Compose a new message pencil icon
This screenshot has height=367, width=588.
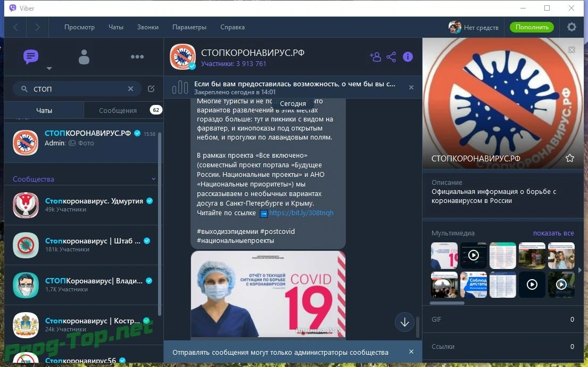[151, 88]
